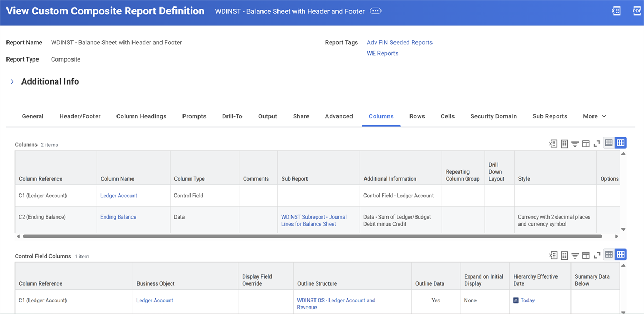644x314 pixels.
Task: Open Ending Balance column name link
Action: [118, 217]
